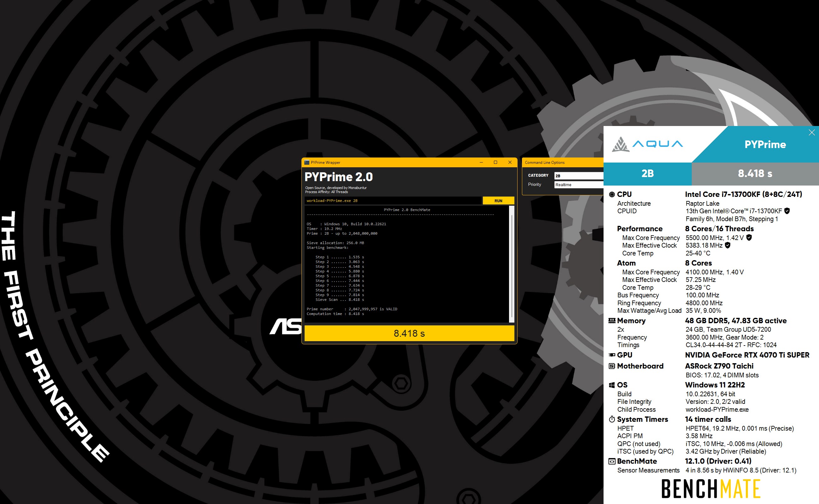Click 'Sieve allocation: 256.0 MB' console line
Image resolution: width=819 pixels, height=504 pixels.
[335, 243]
